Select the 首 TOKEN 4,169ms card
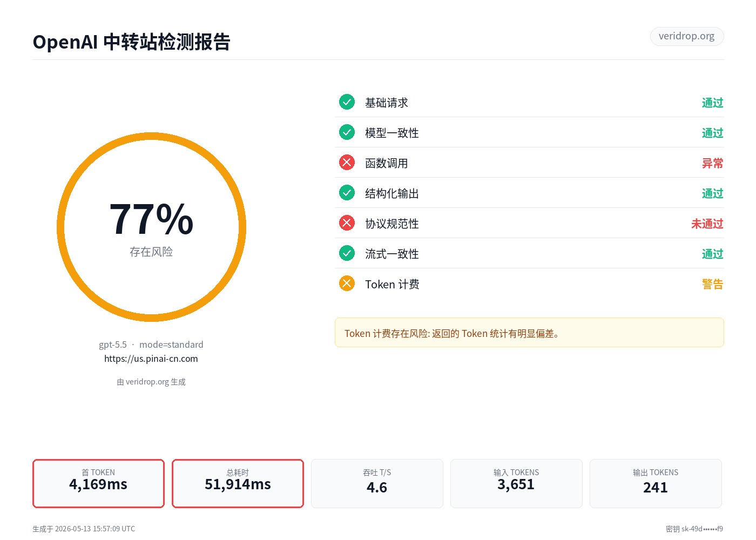The width and height of the screenshot is (756, 540). click(98, 483)
